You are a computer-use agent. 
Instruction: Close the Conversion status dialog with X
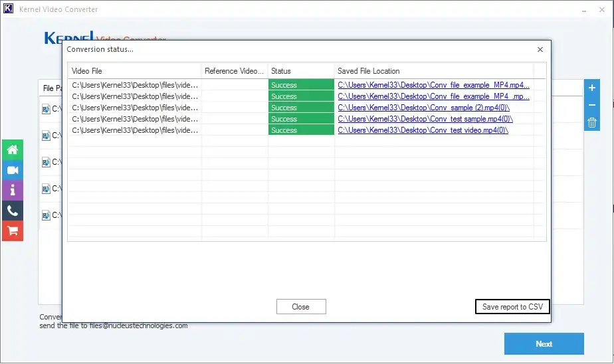click(x=540, y=49)
